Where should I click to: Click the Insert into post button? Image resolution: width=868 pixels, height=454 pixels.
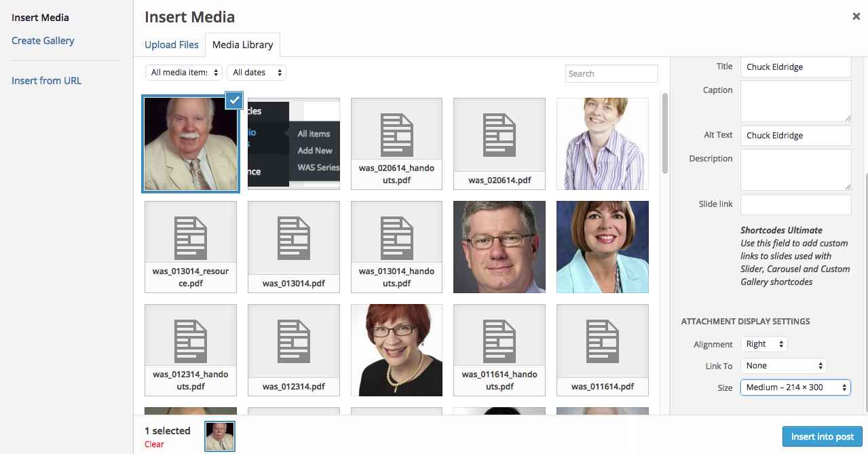823,436
